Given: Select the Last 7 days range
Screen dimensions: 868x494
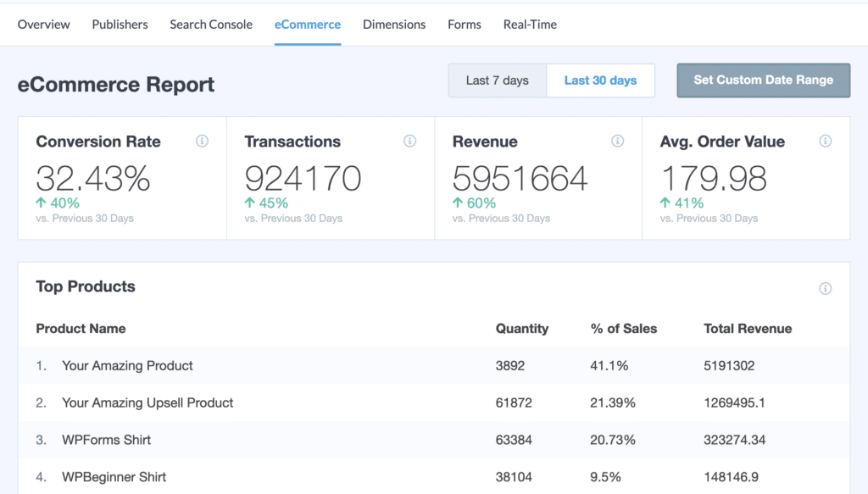Looking at the screenshot, I should (497, 80).
